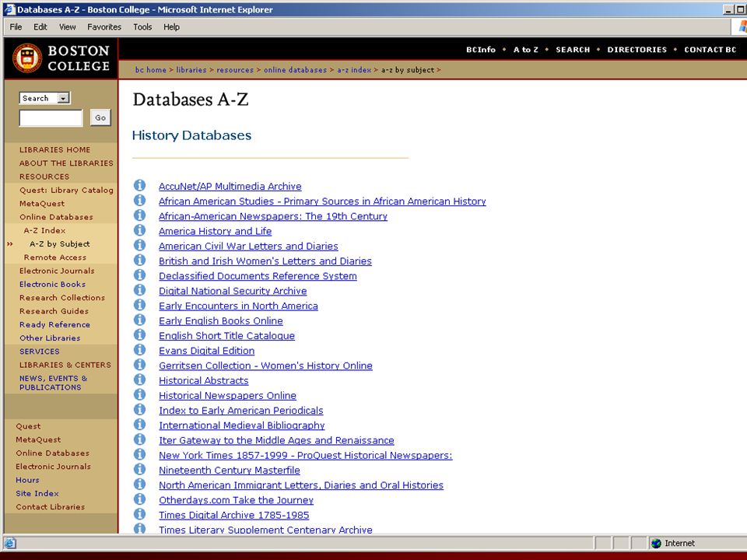Viewport: 747px width, 560px height.
Task: Open info icon for Index to Early American Periodicals
Action: (x=139, y=409)
